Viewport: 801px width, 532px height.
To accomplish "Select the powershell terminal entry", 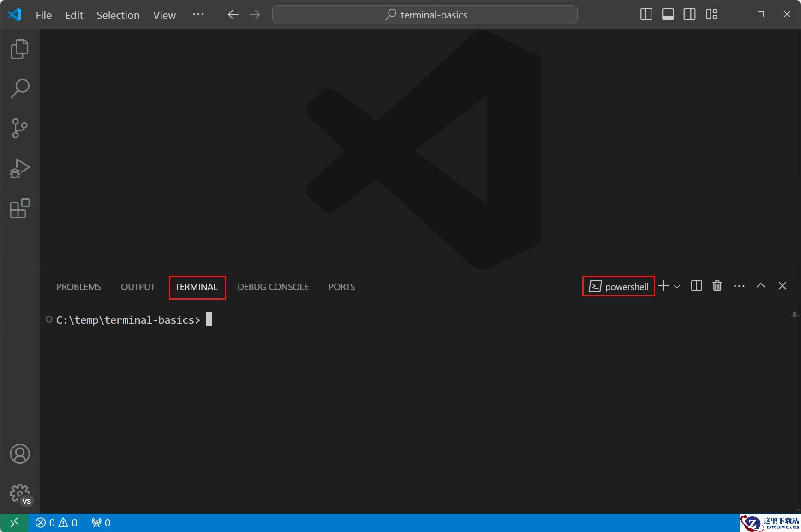I will pos(619,287).
